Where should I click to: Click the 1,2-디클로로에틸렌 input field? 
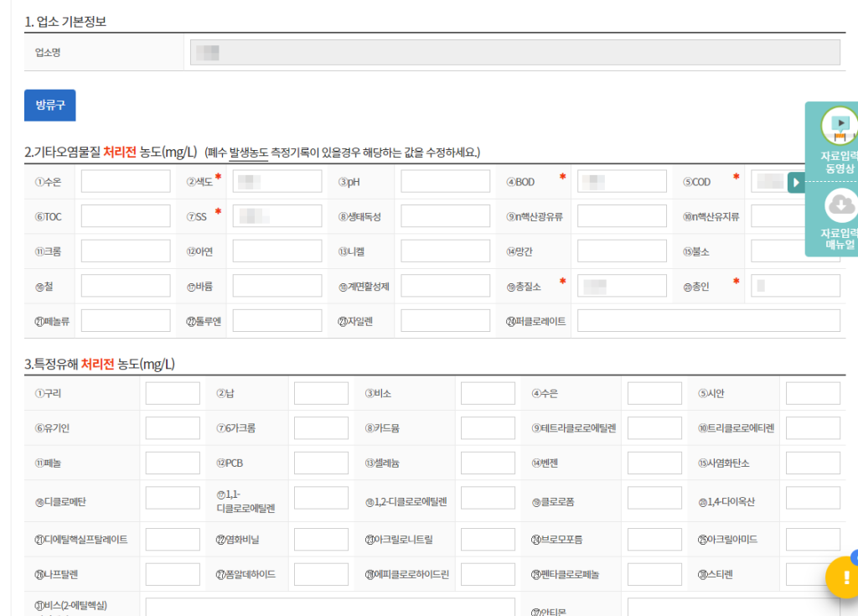[488, 499]
